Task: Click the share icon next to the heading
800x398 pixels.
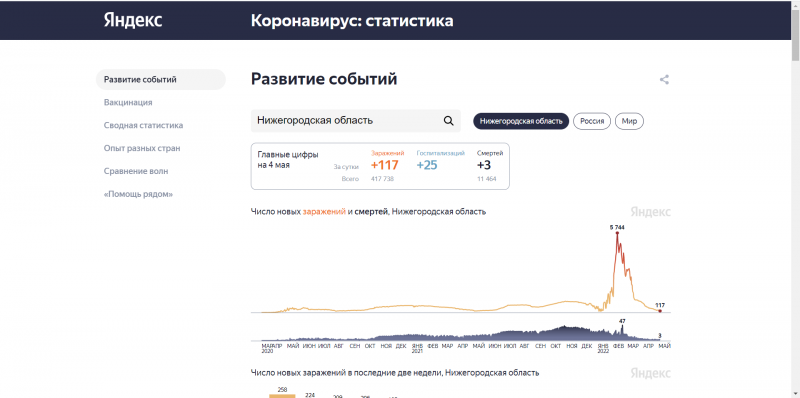Action: (x=664, y=80)
